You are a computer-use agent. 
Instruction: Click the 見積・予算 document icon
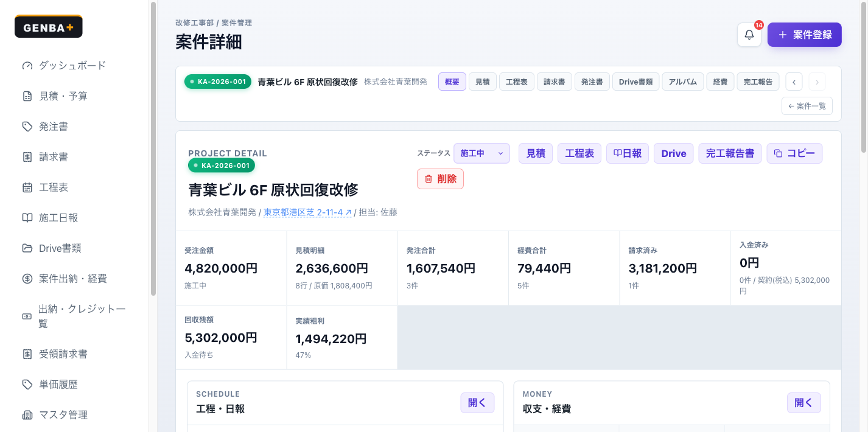27,96
